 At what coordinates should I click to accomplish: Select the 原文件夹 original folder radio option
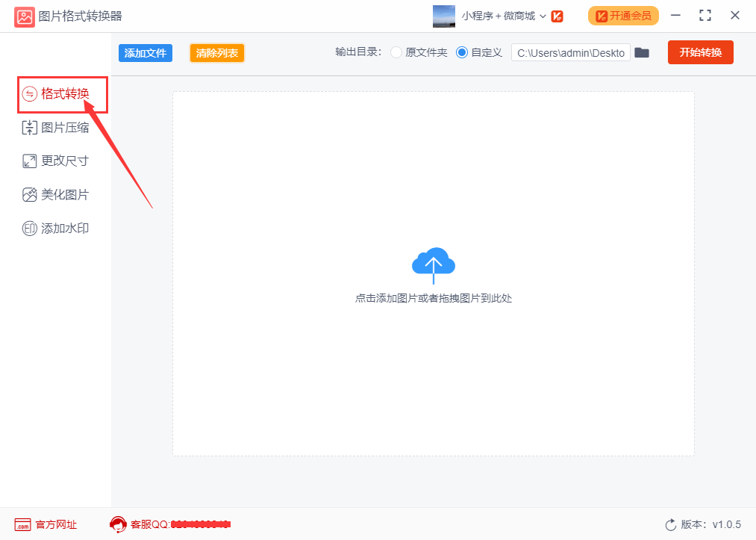tap(396, 52)
